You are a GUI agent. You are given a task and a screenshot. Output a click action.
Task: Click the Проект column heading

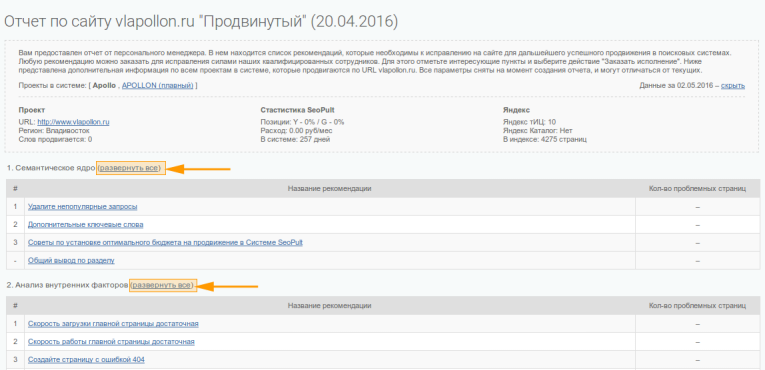tap(32, 110)
